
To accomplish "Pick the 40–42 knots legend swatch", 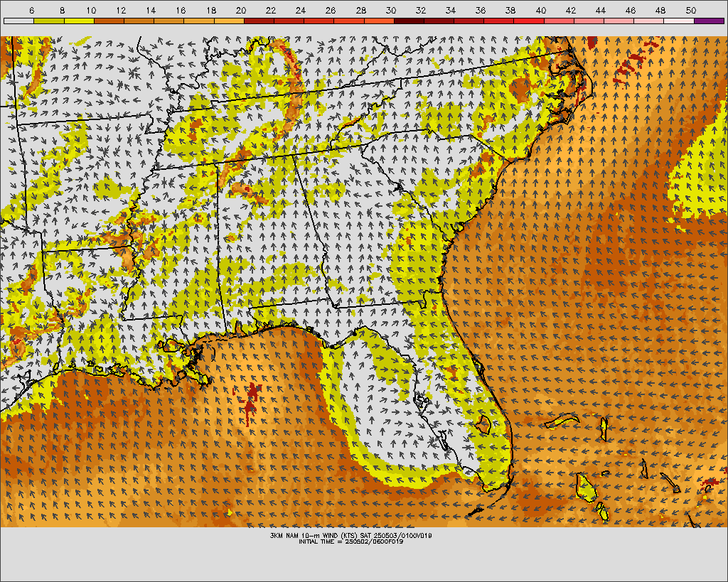I will point(560,21).
